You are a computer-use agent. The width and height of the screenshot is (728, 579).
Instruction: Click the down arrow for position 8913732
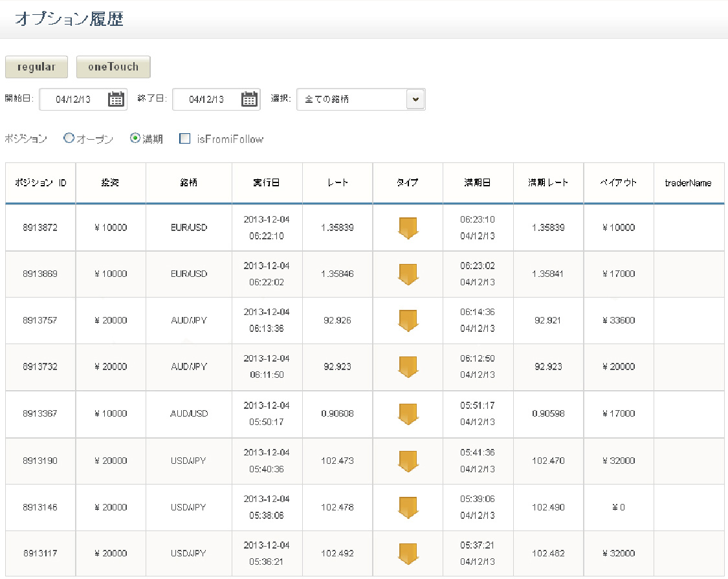pos(408,367)
